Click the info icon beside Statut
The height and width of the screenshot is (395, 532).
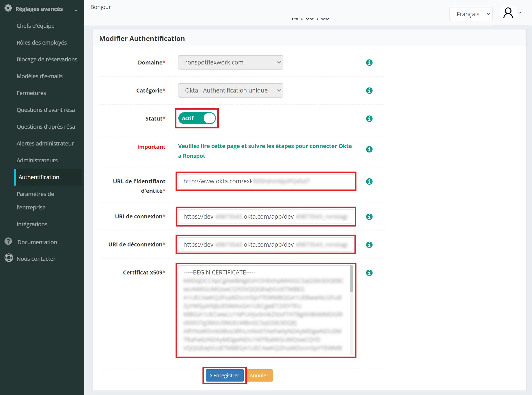click(369, 119)
